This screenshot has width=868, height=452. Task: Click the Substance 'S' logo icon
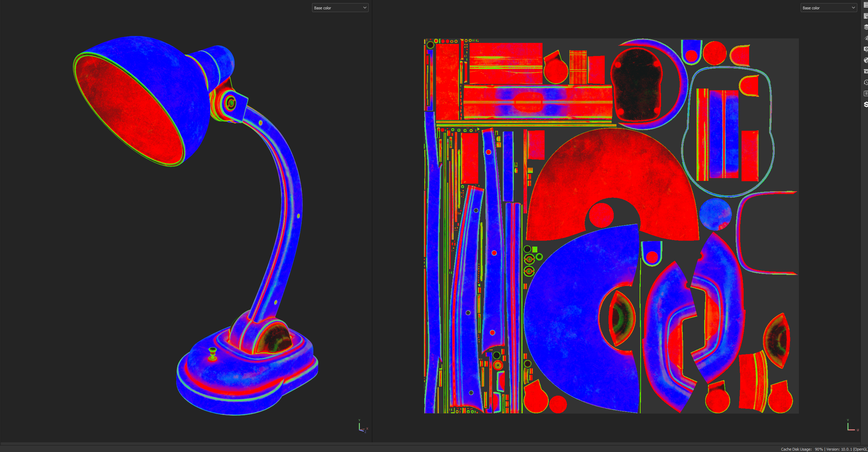click(x=866, y=104)
